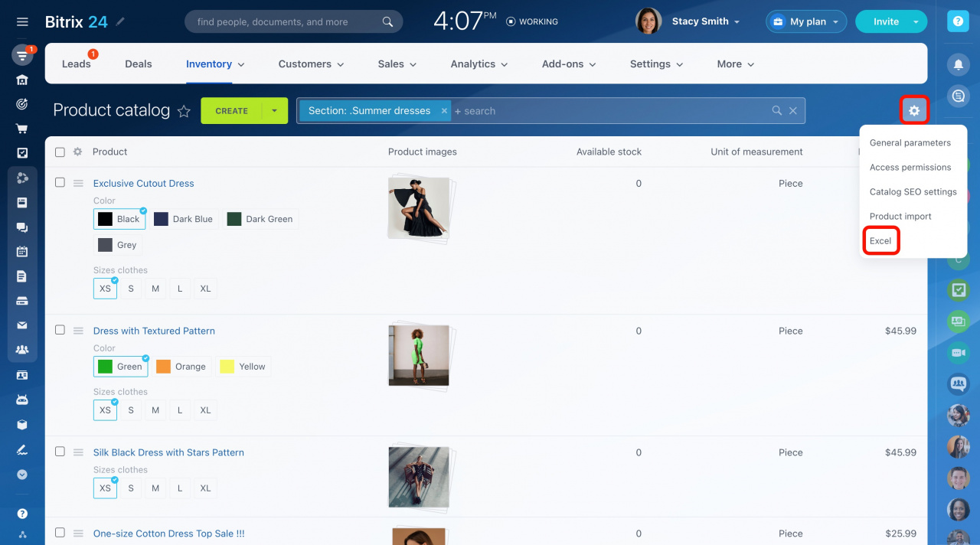Check the Exclusive Cutout Dress row checkbox

point(60,182)
